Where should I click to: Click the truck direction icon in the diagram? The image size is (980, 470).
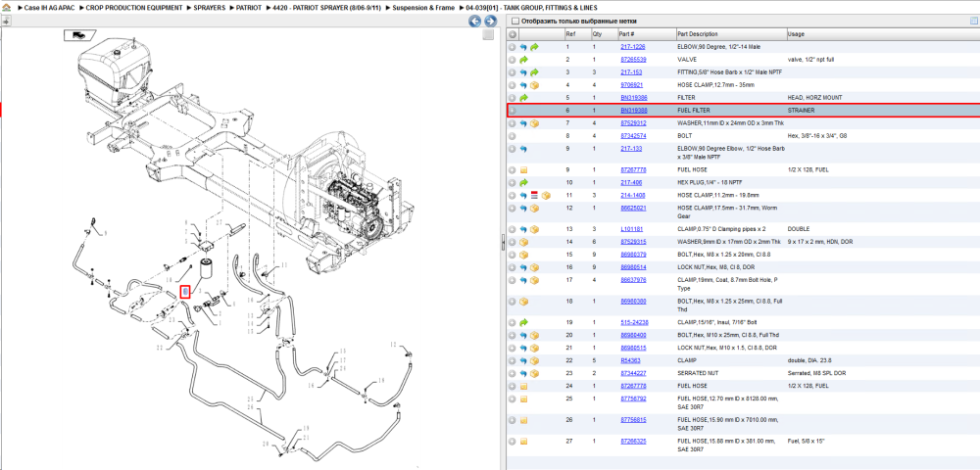[x=78, y=35]
